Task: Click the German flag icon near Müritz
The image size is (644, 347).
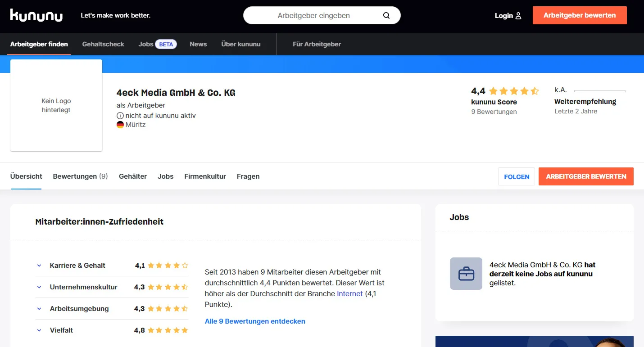Action: pos(120,125)
